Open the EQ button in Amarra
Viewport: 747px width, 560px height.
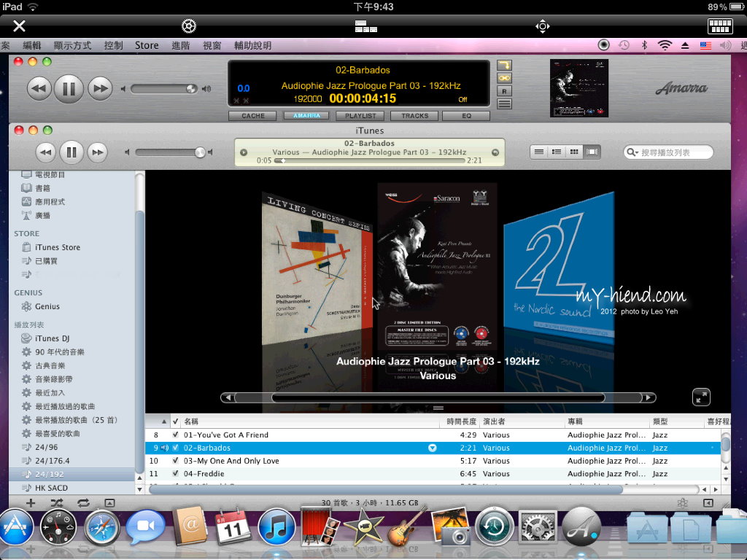466,116
